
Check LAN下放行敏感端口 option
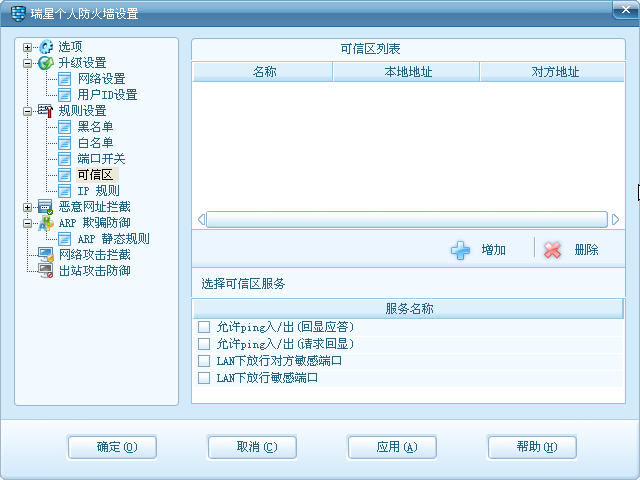coord(204,378)
